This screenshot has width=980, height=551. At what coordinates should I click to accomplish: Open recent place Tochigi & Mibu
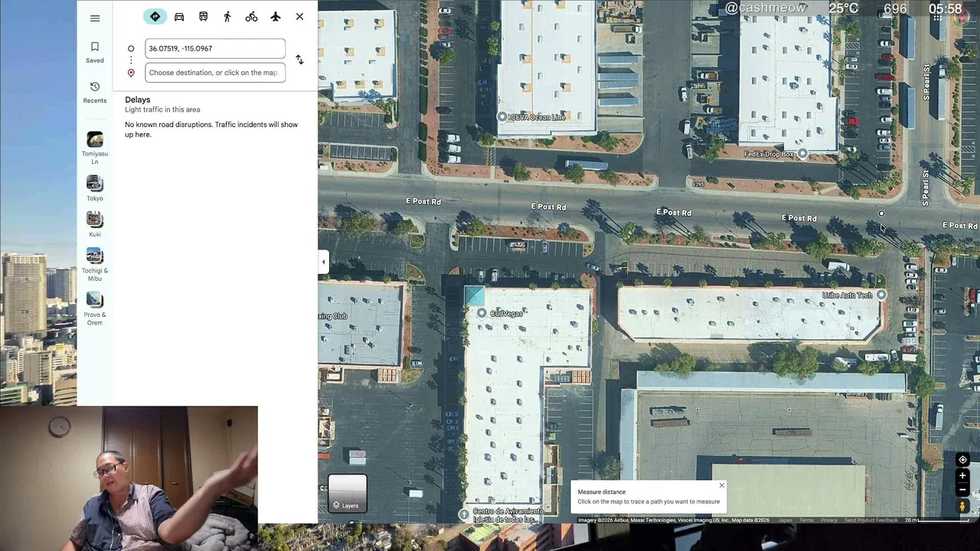click(x=95, y=264)
